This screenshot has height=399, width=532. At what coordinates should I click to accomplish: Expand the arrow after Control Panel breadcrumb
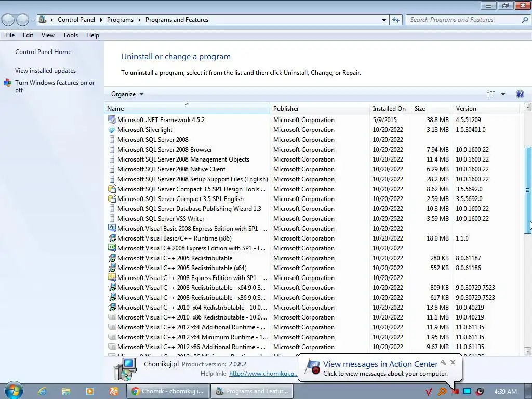pyautogui.click(x=101, y=20)
